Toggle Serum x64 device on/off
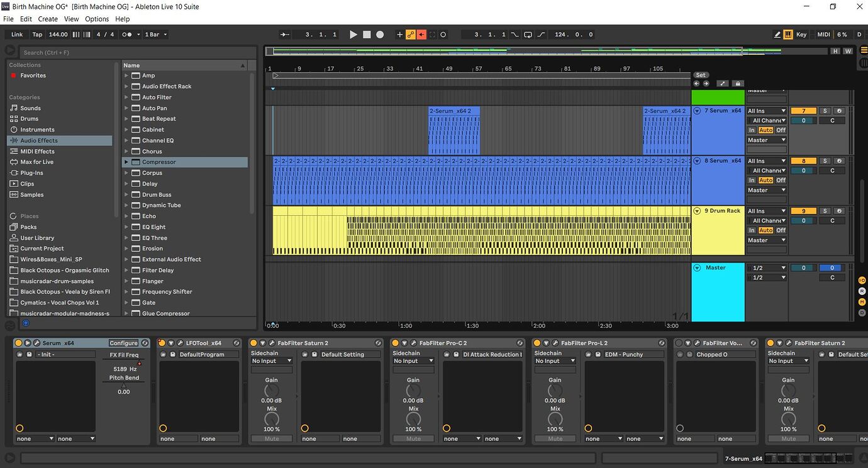 tap(18, 343)
